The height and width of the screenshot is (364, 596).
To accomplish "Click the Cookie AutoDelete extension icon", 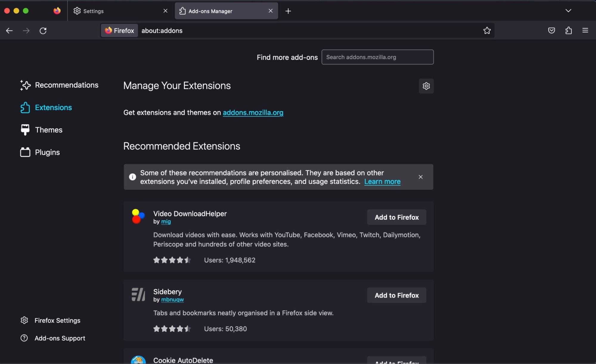I will [x=138, y=360].
